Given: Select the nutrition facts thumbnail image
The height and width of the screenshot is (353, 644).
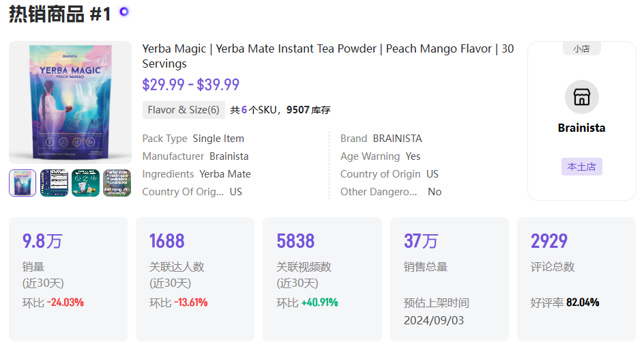Looking at the screenshot, I should (x=54, y=183).
